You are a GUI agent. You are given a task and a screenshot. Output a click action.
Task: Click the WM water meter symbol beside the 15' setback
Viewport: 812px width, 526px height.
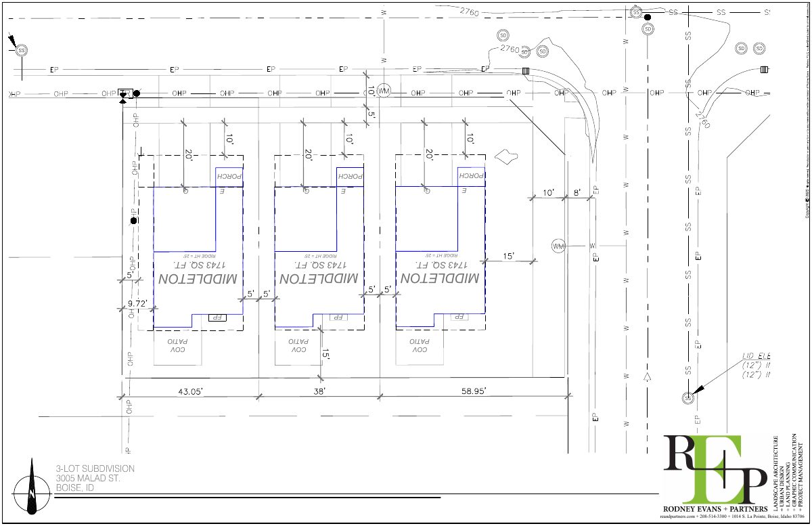click(x=558, y=245)
